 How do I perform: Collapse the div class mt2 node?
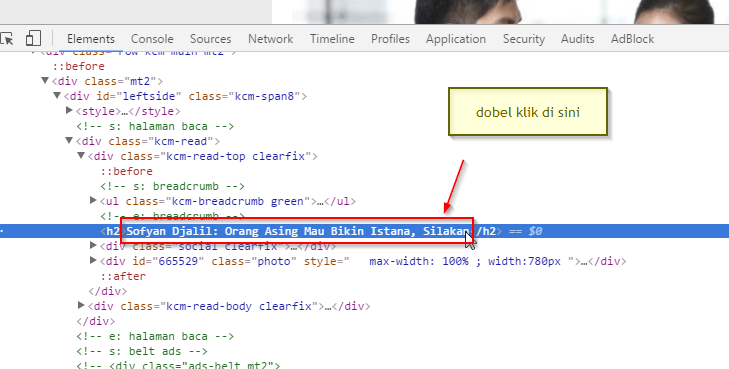[x=45, y=80]
